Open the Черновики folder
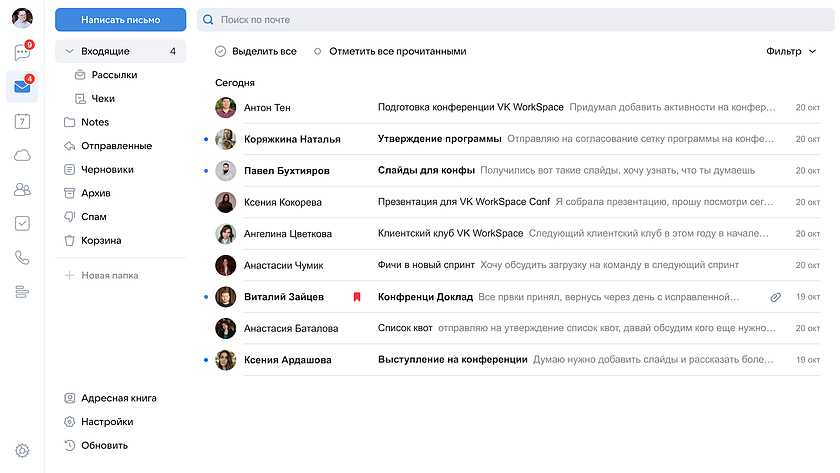The height and width of the screenshot is (473, 840). click(x=107, y=170)
